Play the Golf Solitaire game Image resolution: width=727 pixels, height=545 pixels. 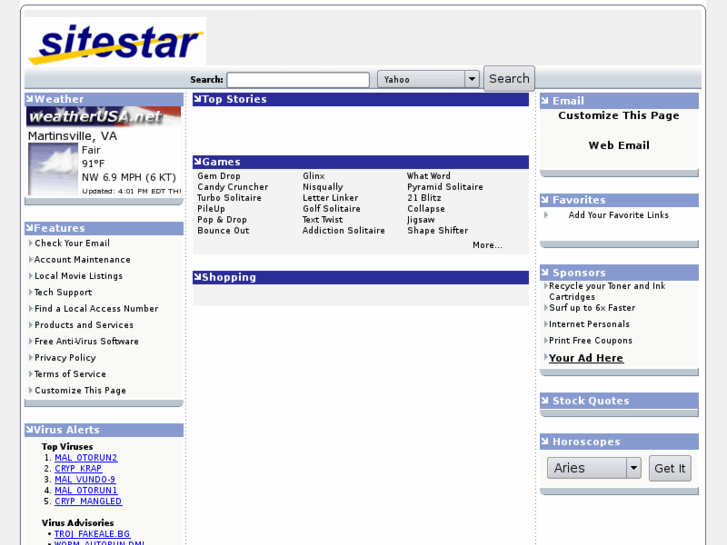click(x=332, y=209)
